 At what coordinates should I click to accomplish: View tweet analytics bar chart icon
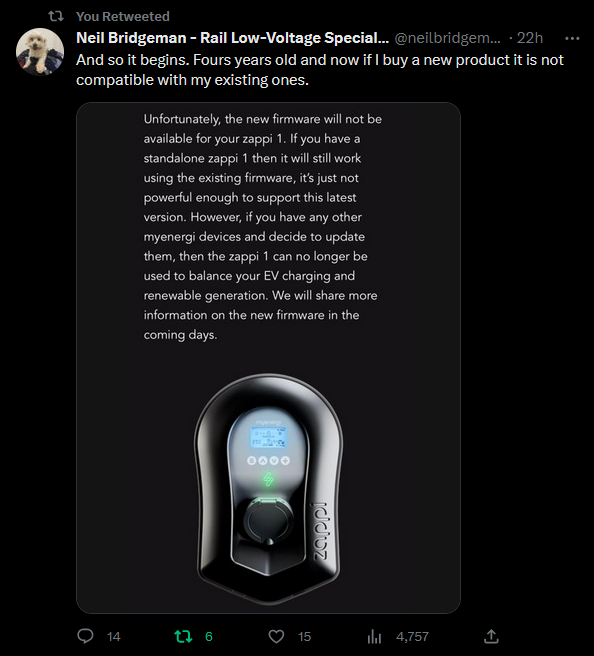(x=374, y=636)
